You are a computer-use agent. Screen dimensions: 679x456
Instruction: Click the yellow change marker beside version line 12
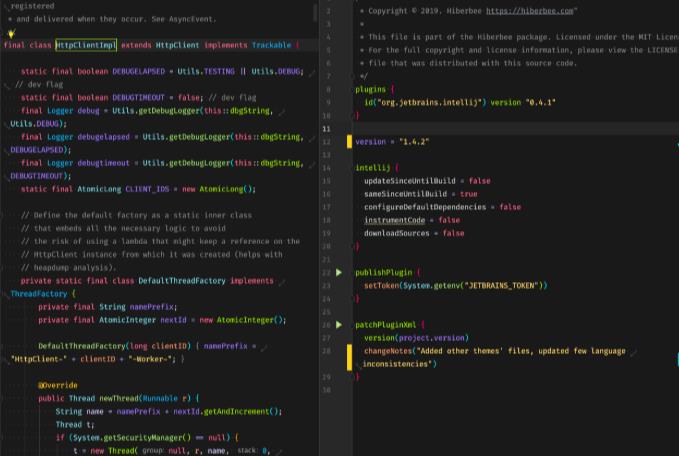point(349,142)
